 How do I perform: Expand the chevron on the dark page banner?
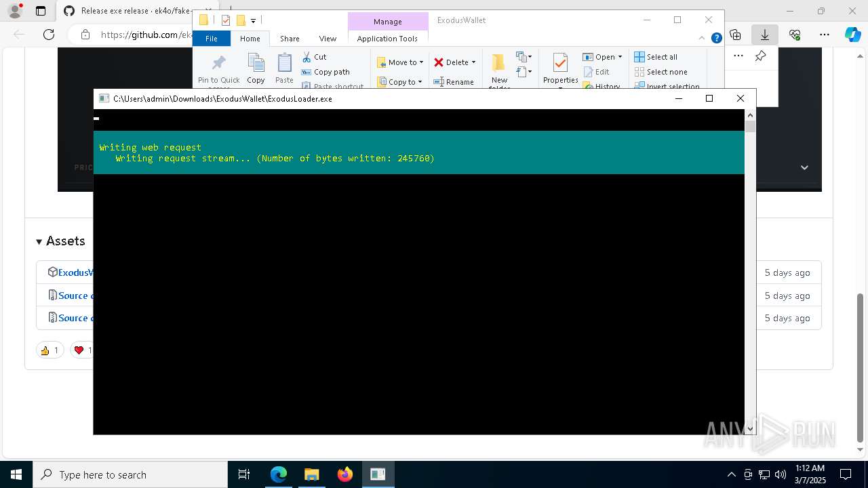click(x=804, y=167)
